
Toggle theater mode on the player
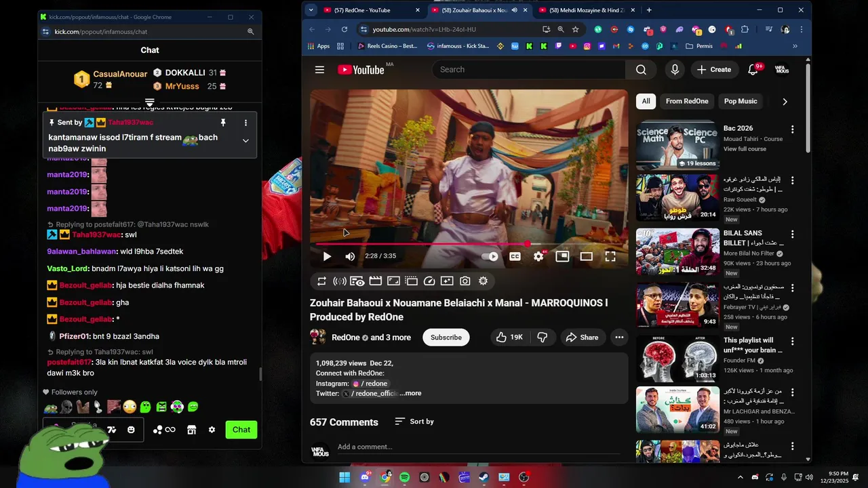[586, 256]
